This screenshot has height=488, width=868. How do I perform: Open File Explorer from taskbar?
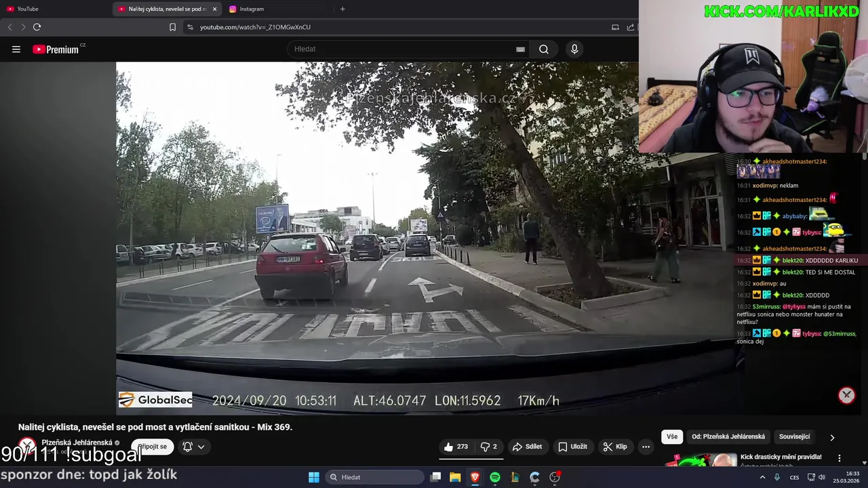[455, 477]
